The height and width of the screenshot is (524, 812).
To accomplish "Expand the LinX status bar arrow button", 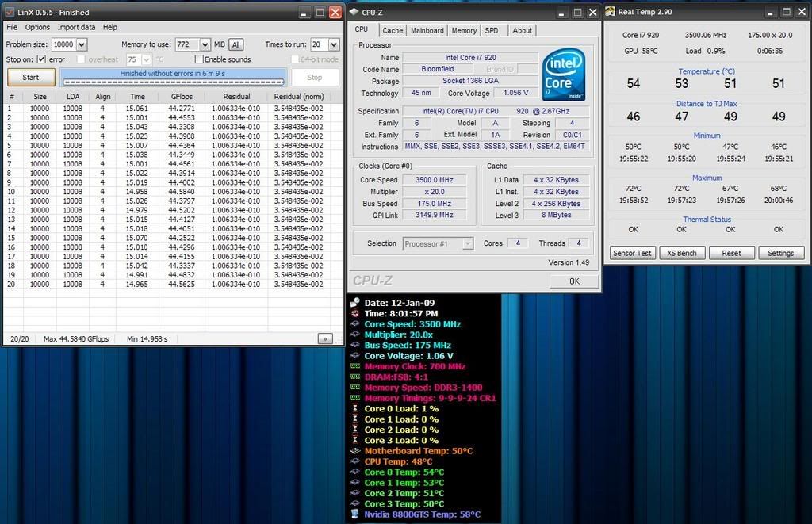I will [324, 338].
